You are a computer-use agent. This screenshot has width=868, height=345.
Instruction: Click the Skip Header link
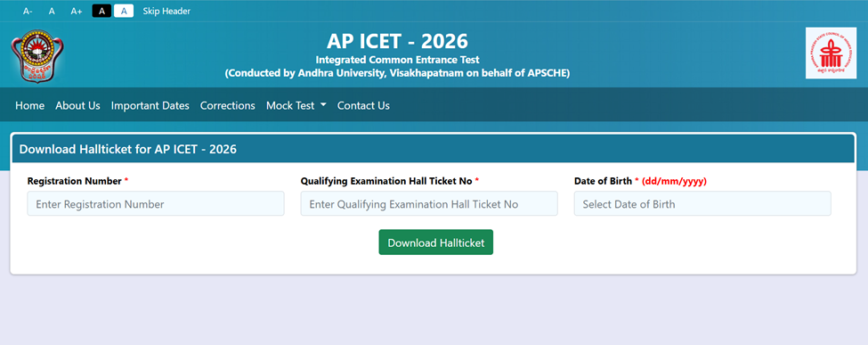point(166,11)
